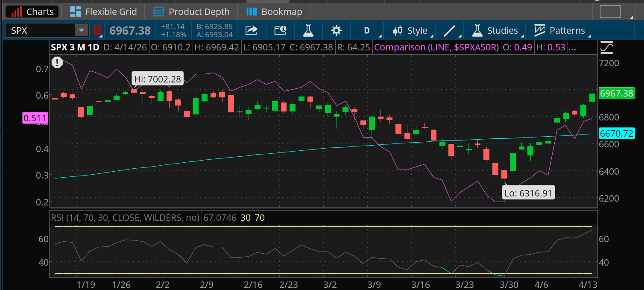
Task: Click the Comparison $SPXA50R study label
Action: coord(436,47)
